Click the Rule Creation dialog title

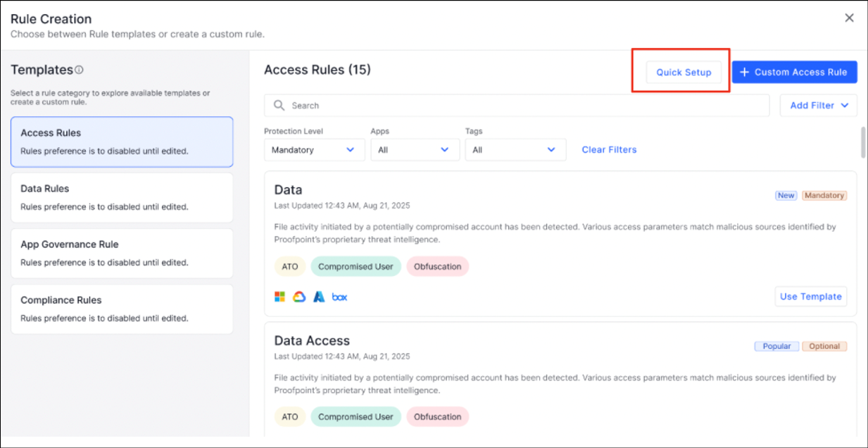[x=51, y=19]
